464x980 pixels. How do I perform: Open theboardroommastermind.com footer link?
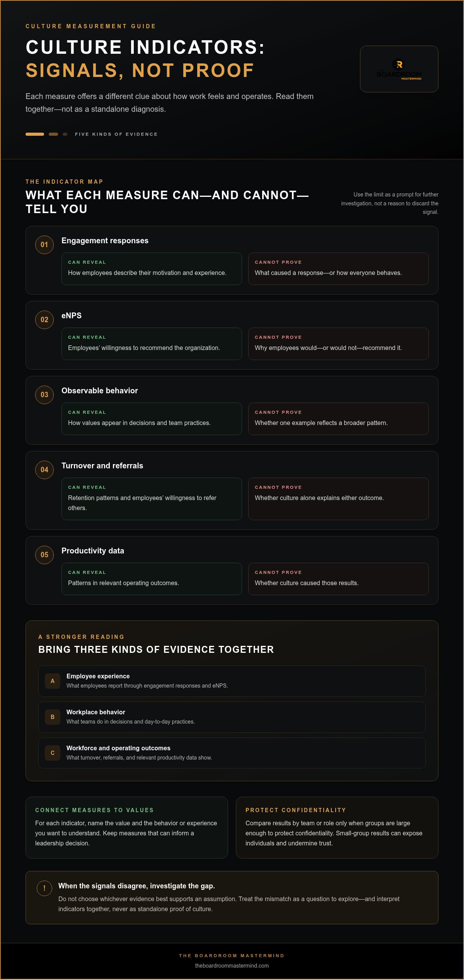(x=232, y=966)
